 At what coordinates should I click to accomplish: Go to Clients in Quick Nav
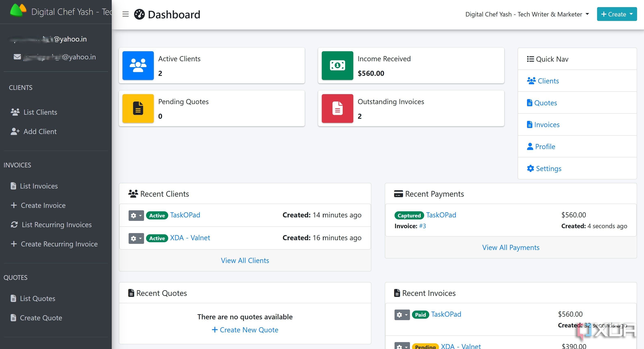click(x=543, y=81)
